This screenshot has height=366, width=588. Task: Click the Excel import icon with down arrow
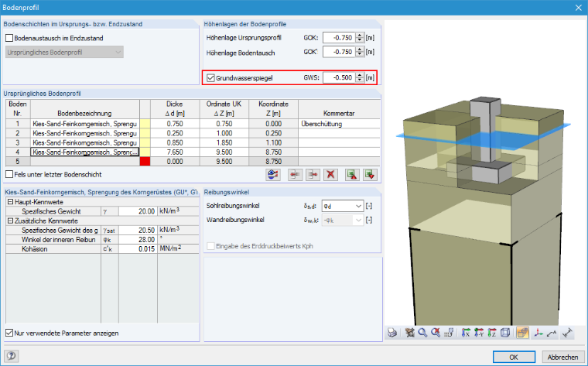(370, 175)
